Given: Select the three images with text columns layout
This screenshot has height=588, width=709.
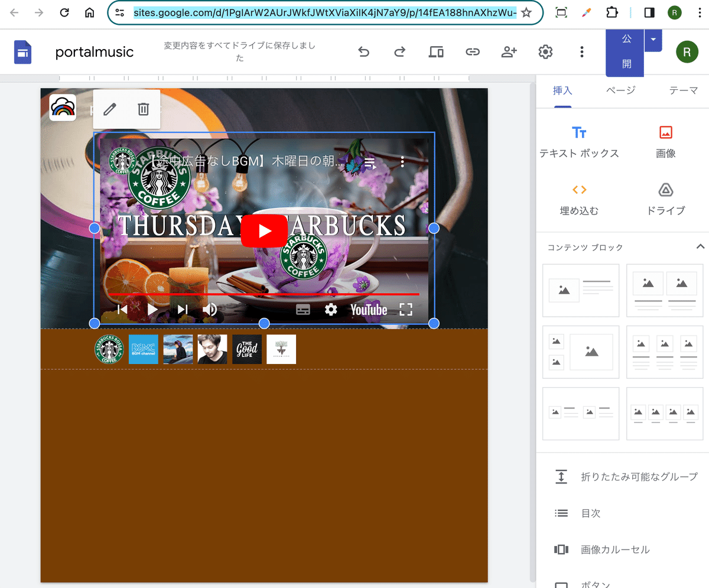Looking at the screenshot, I should (x=665, y=352).
